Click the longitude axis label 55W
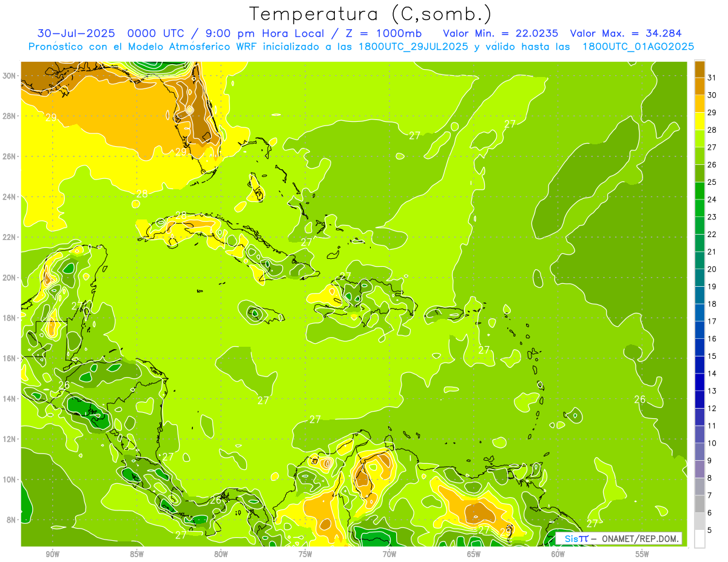The width and height of the screenshot is (728, 562). tap(642, 554)
